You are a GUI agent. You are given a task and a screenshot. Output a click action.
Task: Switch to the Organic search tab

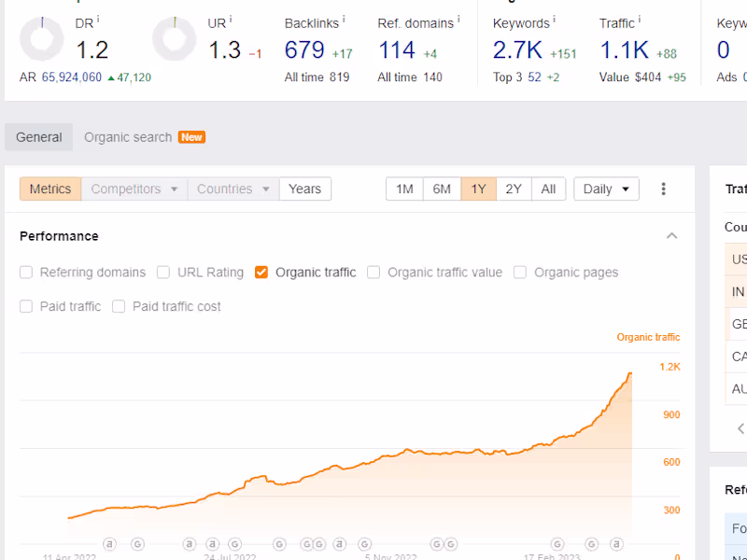tap(128, 137)
